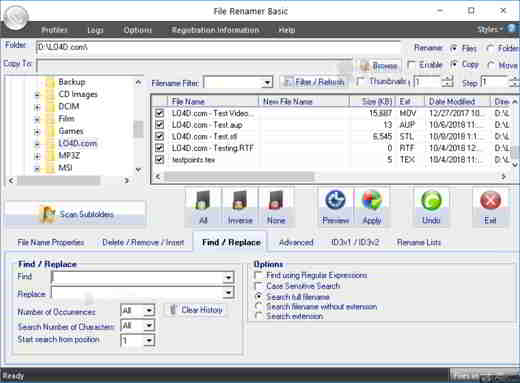The image size is (520, 383).
Task: Click the Inverse selection icon
Action: [x=240, y=200]
